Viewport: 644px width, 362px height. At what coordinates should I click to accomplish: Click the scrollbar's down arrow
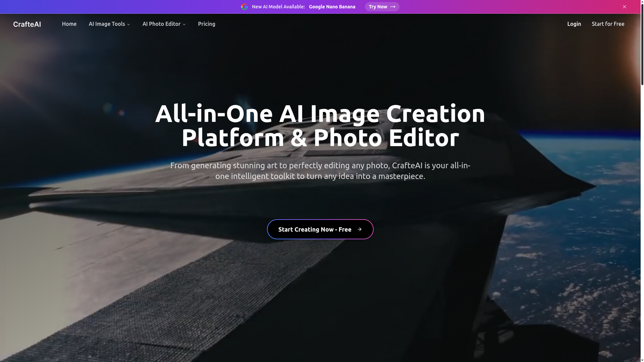coord(642,360)
